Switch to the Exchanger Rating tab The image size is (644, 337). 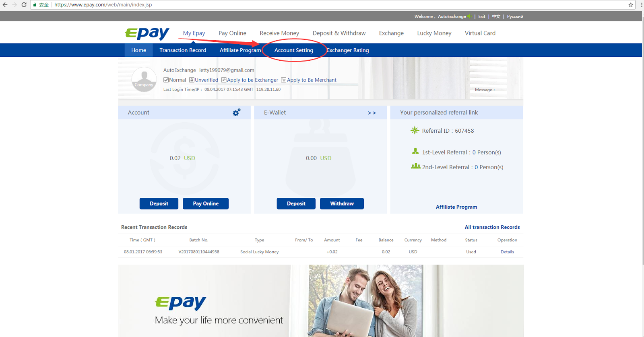pos(348,50)
